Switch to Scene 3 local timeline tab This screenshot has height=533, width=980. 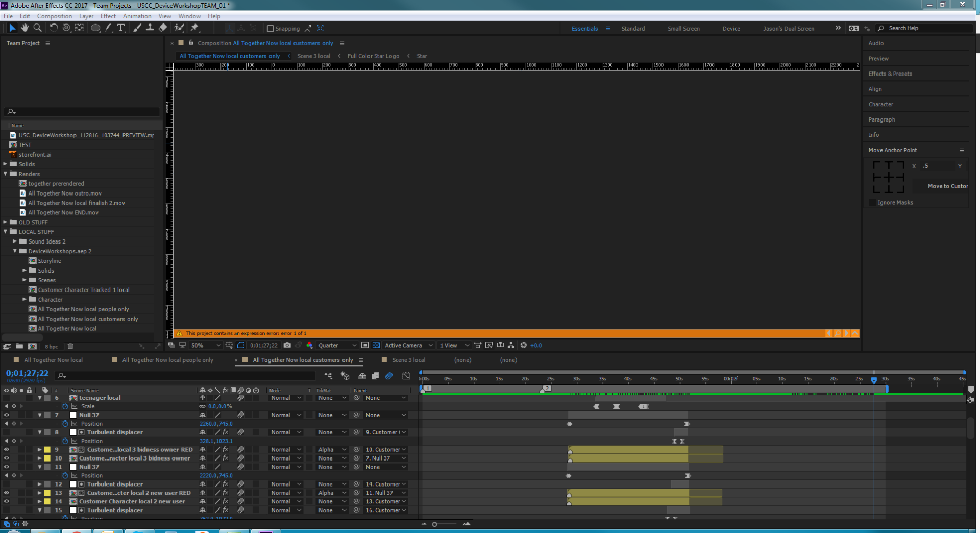[408, 360]
